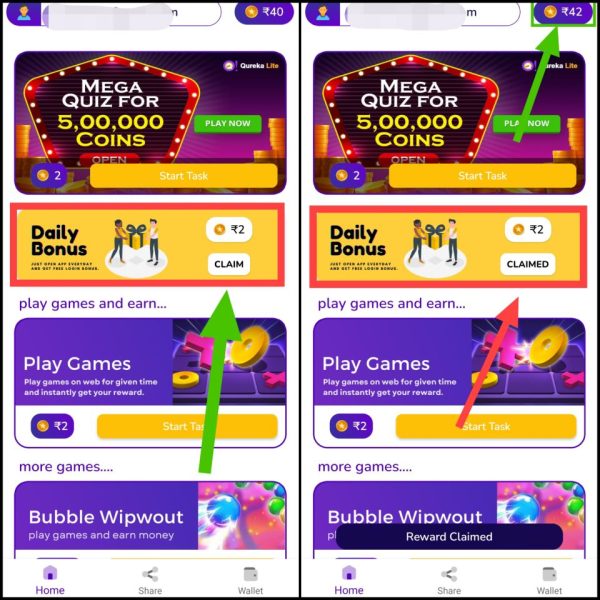Tap the ₹42 coin balance badge
600x600 pixels.
coord(563,12)
